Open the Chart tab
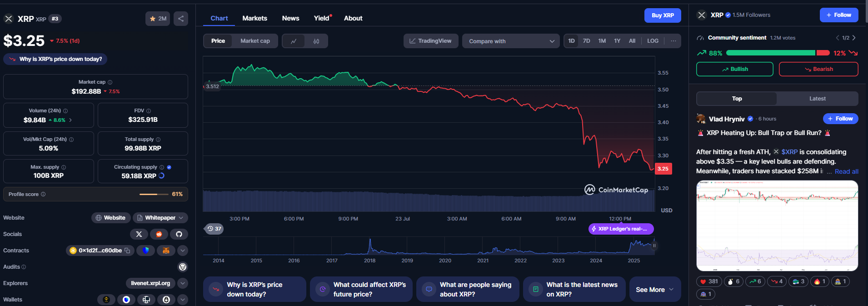868x306 pixels. [x=219, y=18]
